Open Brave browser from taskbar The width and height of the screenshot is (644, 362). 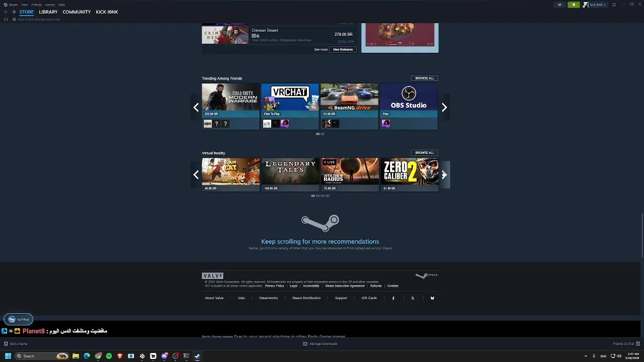(120, 356)
